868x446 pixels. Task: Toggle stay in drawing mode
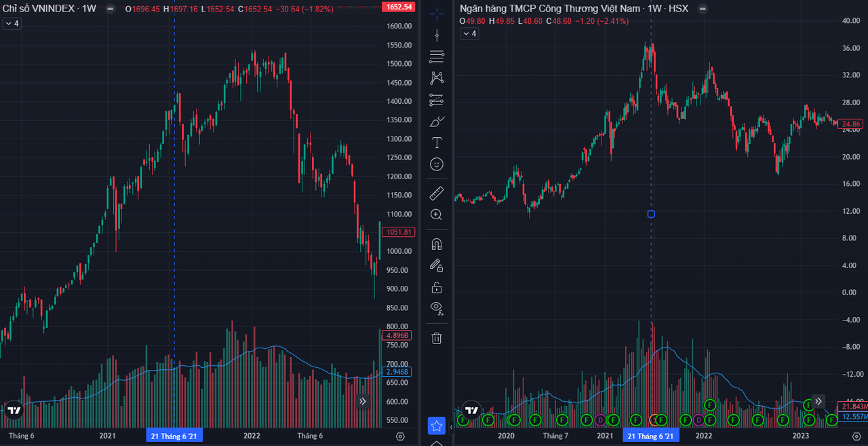click(x=437, y=265)
